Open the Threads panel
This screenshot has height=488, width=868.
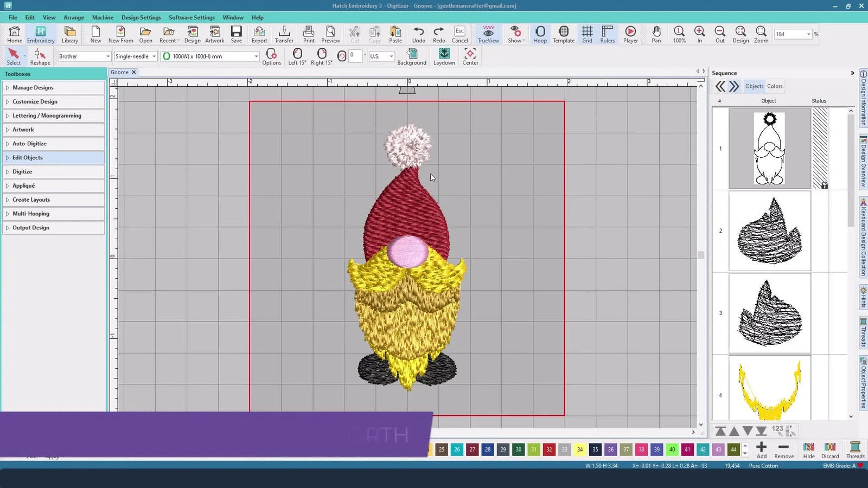[x=855, y=450]
